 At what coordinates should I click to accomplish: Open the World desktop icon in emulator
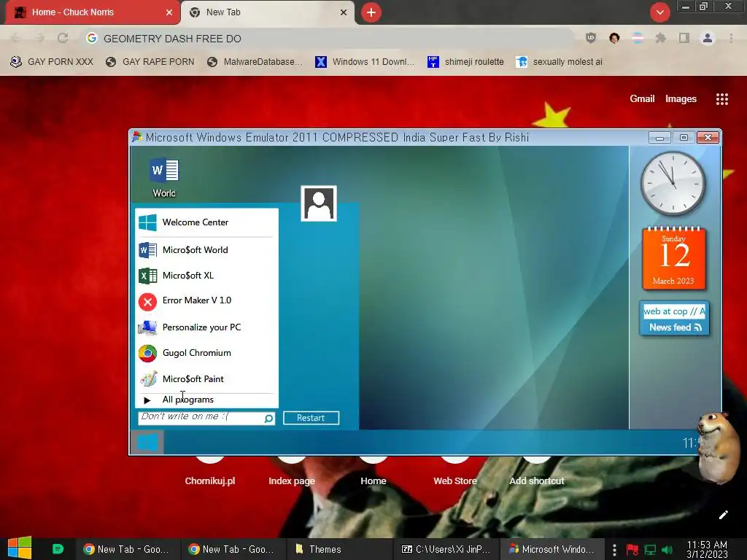[164, 177]
